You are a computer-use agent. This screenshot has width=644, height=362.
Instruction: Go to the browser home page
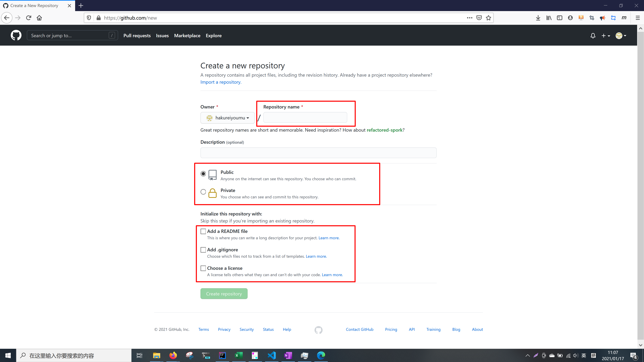pyautogui.click(x=39, y=18)
